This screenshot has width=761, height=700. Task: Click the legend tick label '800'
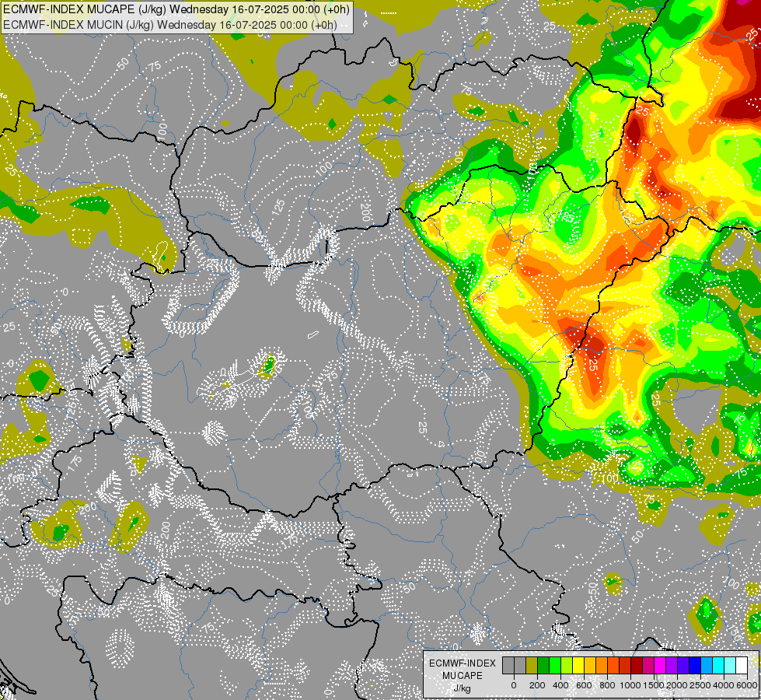(607, 685)
